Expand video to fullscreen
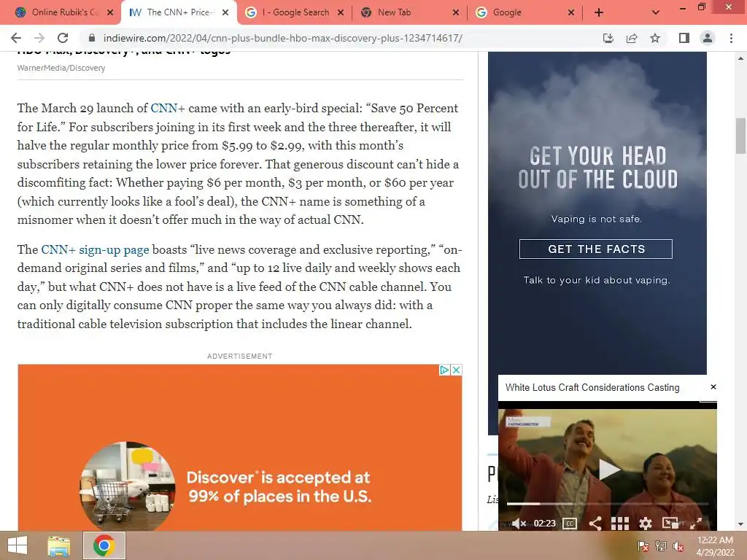This screenshot has width=747, height=560. click(696, 524)
